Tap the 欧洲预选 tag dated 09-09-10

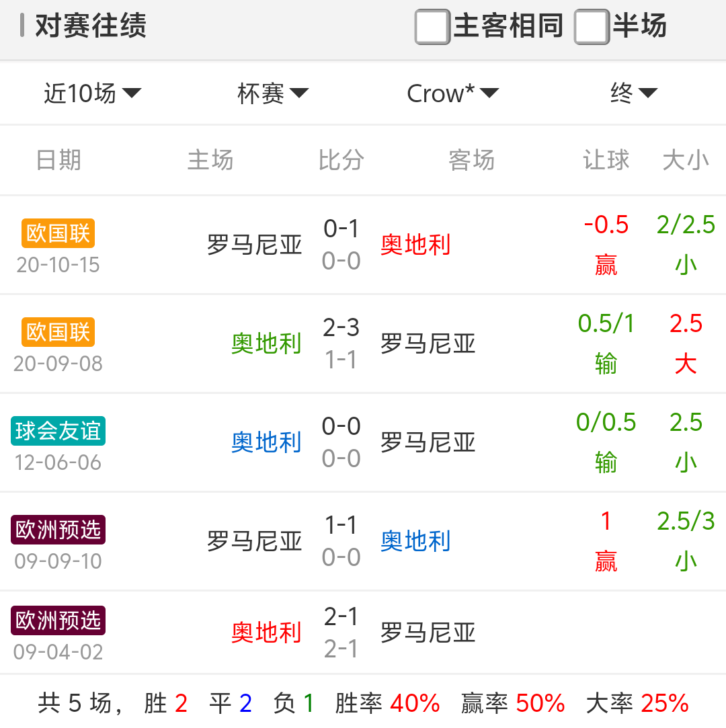click(58, 530)
